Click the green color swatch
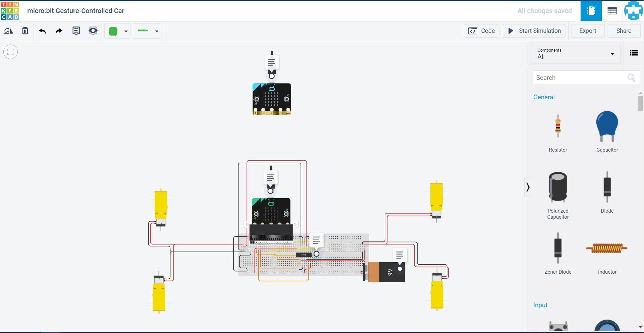Viewport: 644px width, 333px height. (x=113, y=31)
